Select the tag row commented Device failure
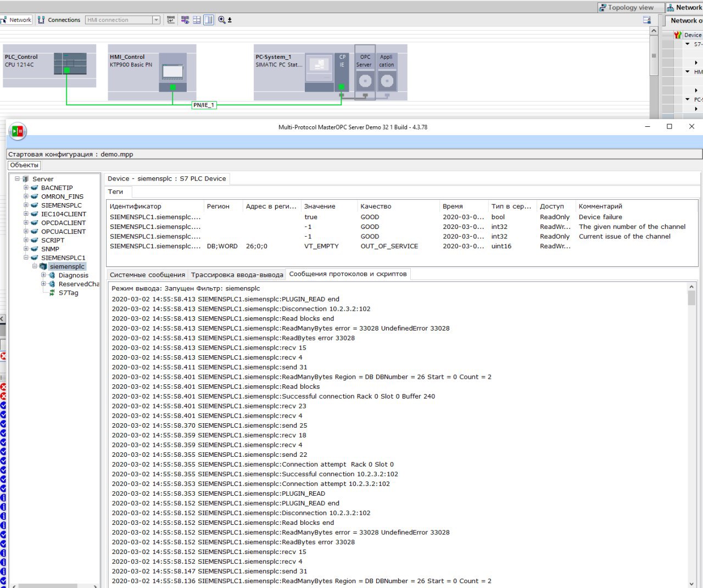 [402, 217]
